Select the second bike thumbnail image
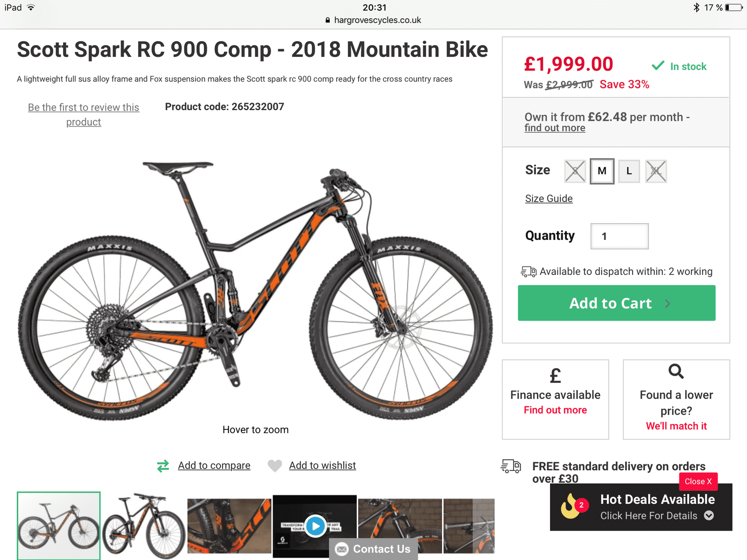 click(x=144, y=525)
